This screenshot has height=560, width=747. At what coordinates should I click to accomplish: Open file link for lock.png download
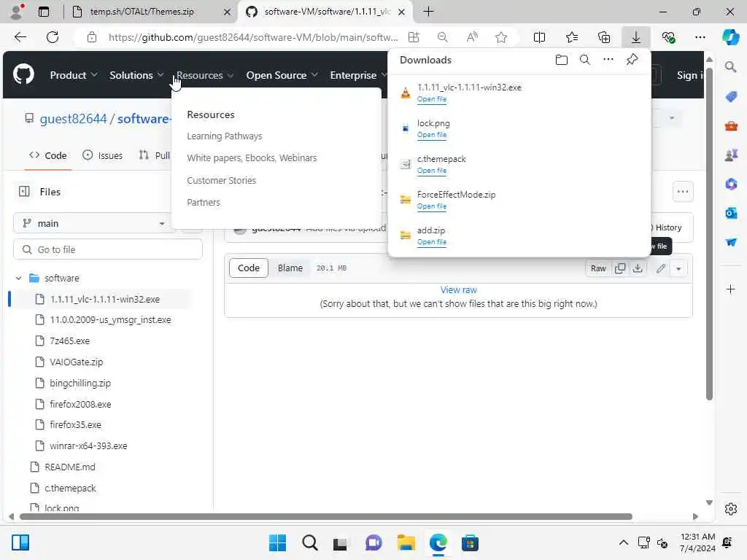[432, 135]
